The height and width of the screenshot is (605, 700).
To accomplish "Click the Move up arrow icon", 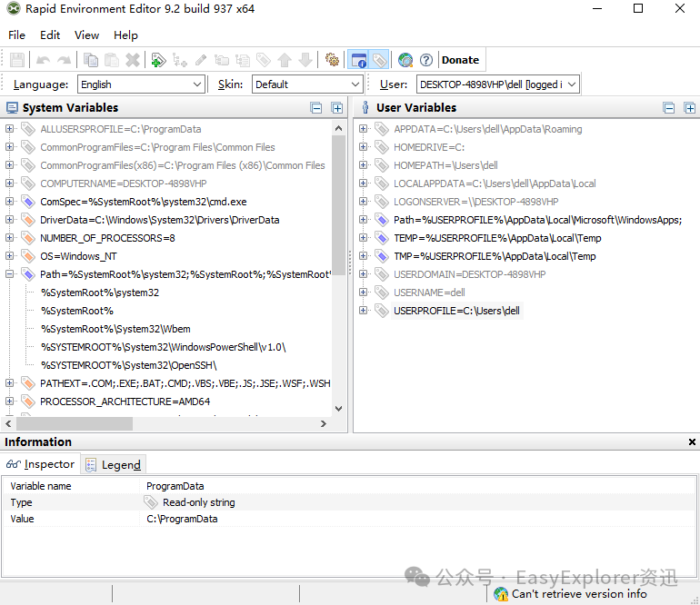I will [285, 60].
